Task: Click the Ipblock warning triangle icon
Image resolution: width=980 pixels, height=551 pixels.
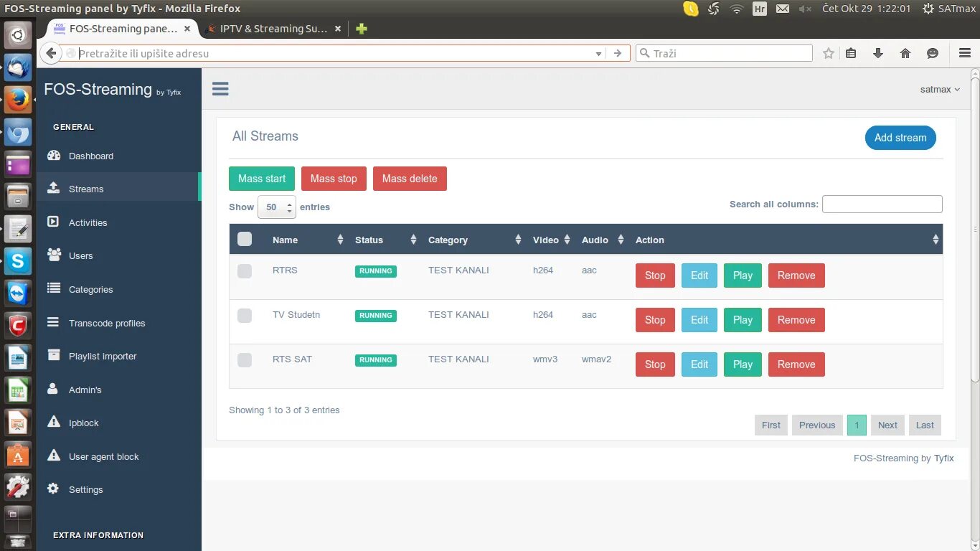Action: [x=53, y=422]
